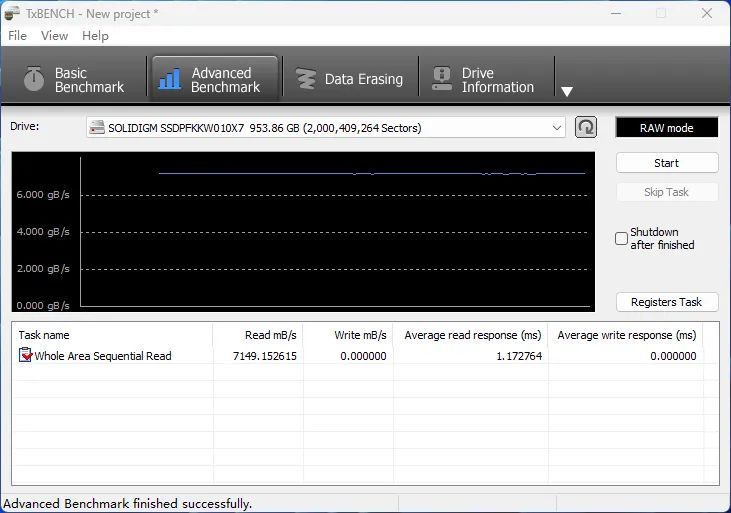The width and height of the screenshot is (731, 513).
Task: Click the Write mB/s column header
Action: pyautogui.click(x=348, y=335)
